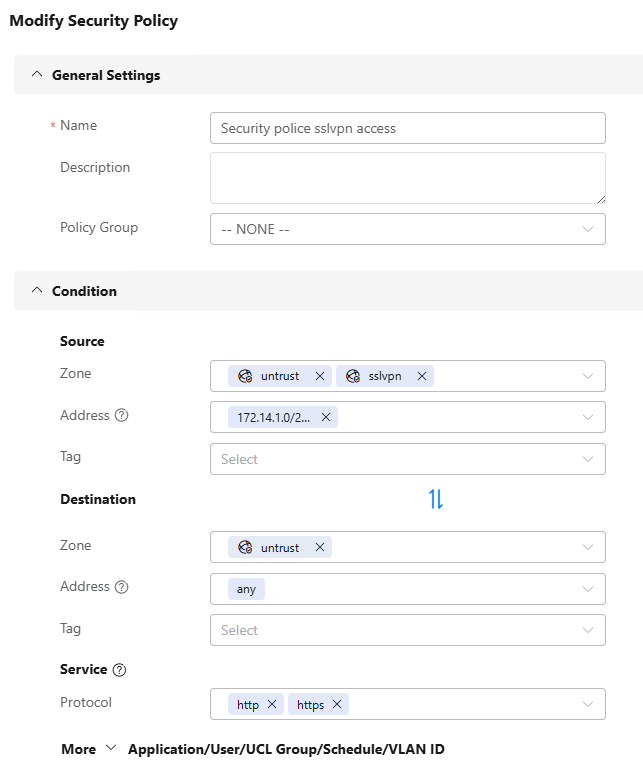Click help icon next to Source Address

pyautogui.click(x=122, y=415)
